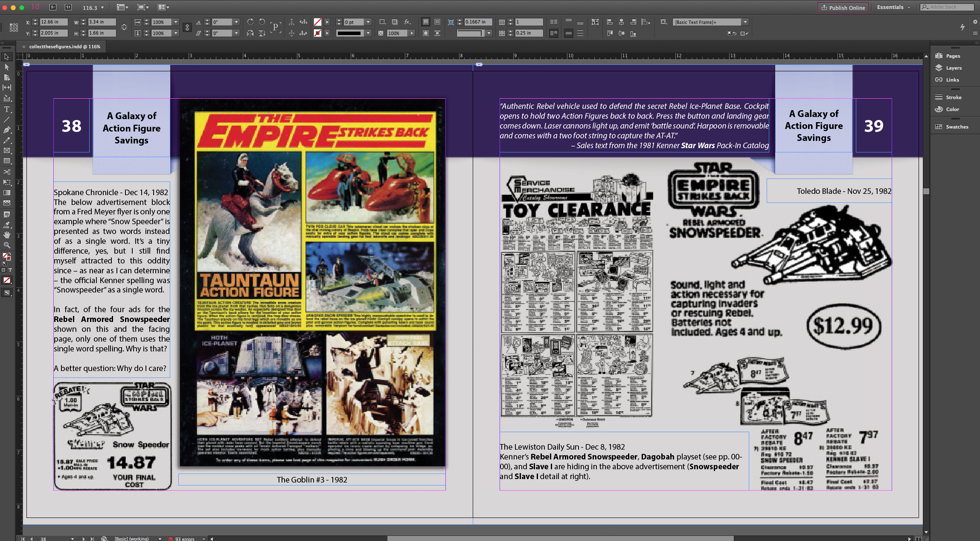Open the arrange documents dropdown
Screen dimensions: 980x541
click(163, 7)
